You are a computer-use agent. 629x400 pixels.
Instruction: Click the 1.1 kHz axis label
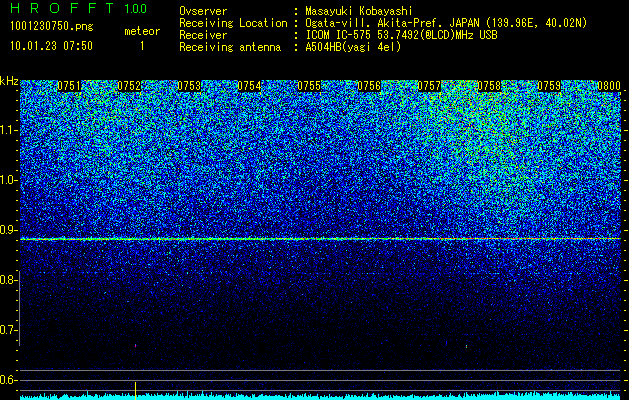point(9,130)
